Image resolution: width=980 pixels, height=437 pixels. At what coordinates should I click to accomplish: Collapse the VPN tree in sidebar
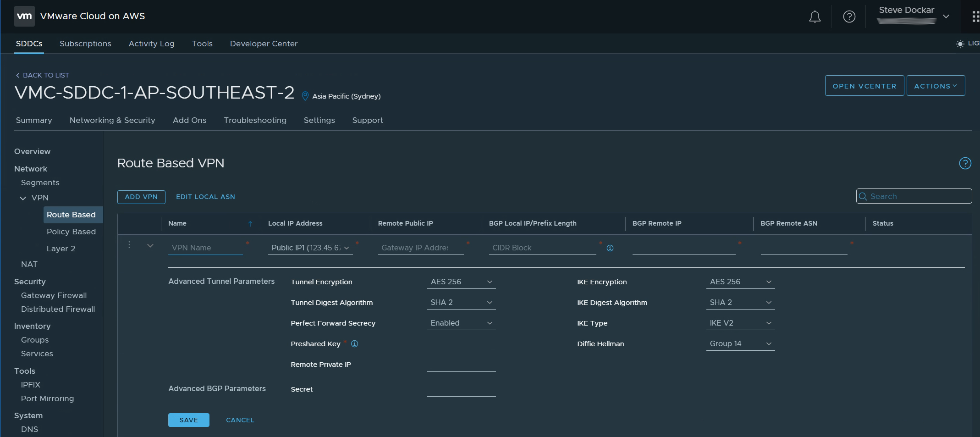click(23, 198)
